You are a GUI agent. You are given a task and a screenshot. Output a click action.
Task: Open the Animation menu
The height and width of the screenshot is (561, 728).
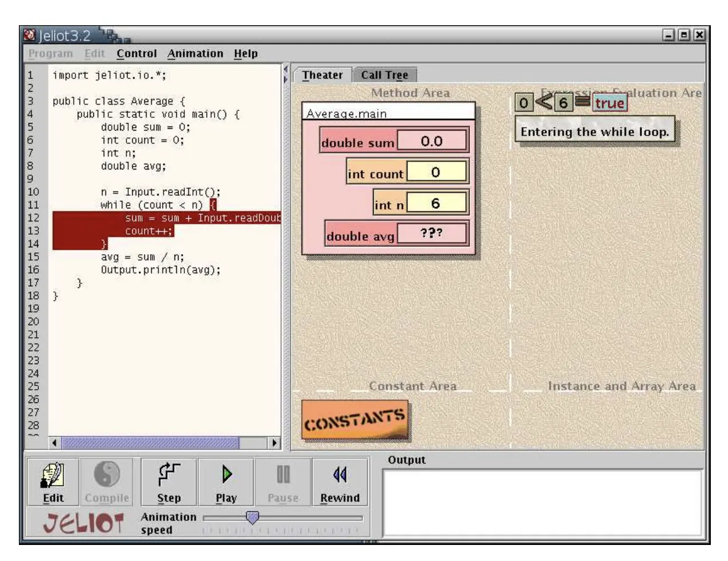click(195, 54)
